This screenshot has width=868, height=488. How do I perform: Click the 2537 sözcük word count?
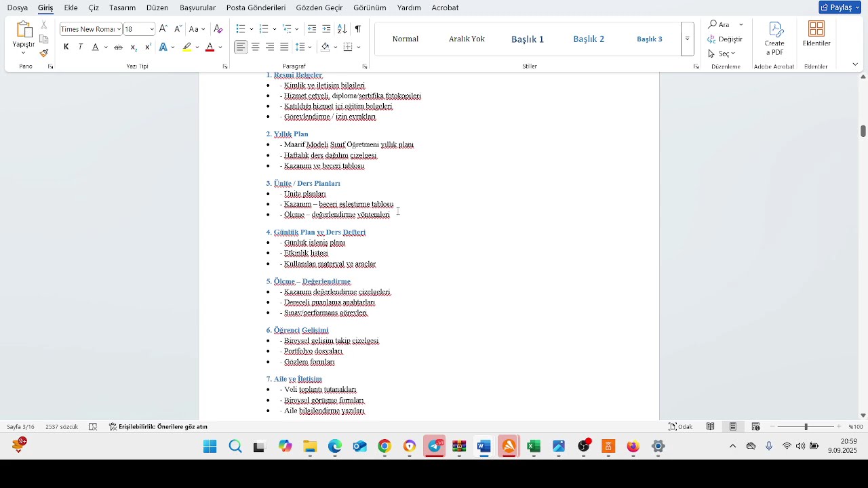[62, 427]
